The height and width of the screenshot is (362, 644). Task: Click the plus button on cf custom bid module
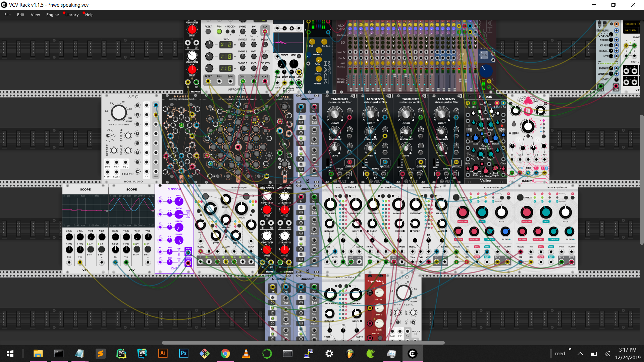[x=292, y=28]
